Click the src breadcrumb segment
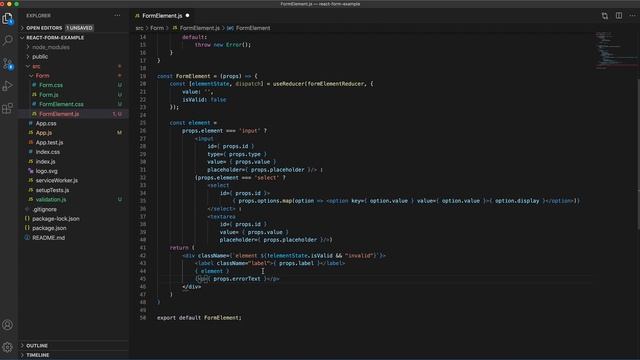640x360 pixels. 140,28
